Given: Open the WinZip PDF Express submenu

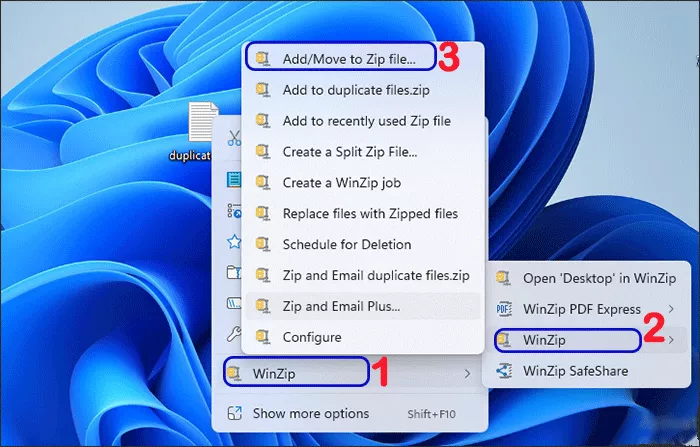Looking at the screenshot, I should tap(587, 309).
